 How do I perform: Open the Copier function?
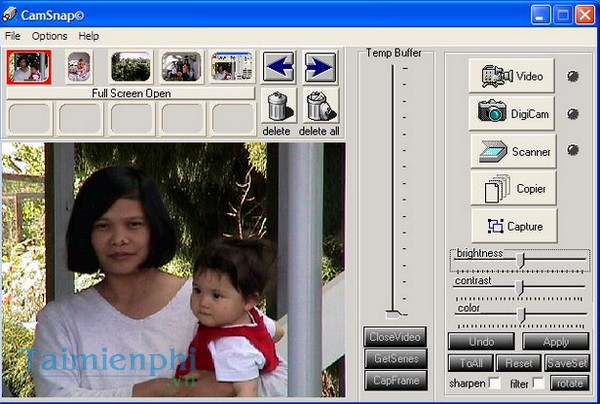click(x=513, y=188)
